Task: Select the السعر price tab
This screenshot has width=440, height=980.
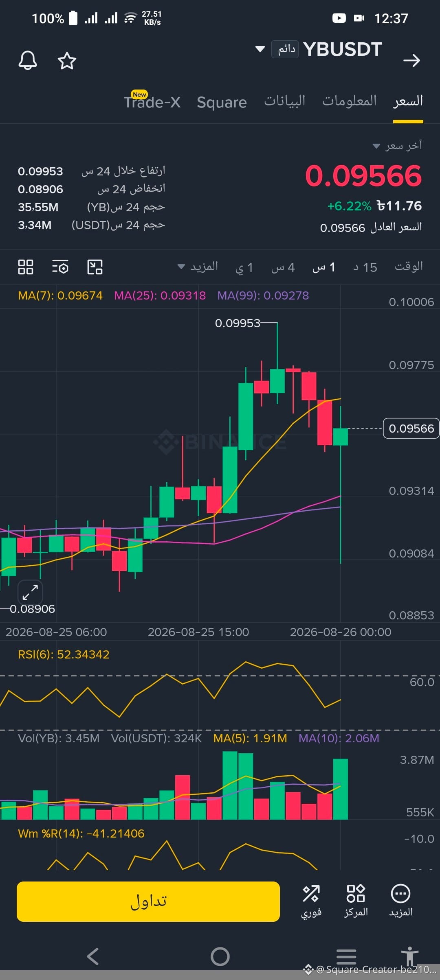Action: pos(408,101)
